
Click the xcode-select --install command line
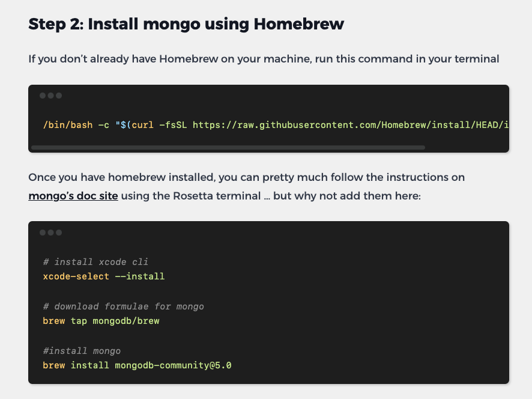(103, 276)
